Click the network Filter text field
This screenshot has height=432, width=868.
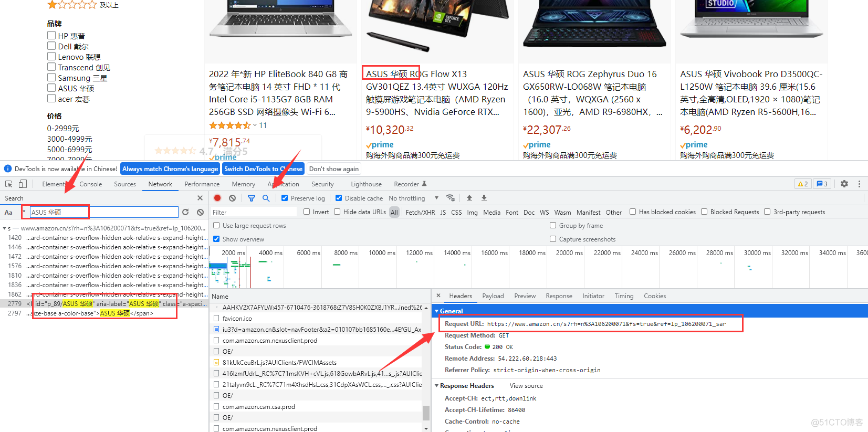click(253, 212)
